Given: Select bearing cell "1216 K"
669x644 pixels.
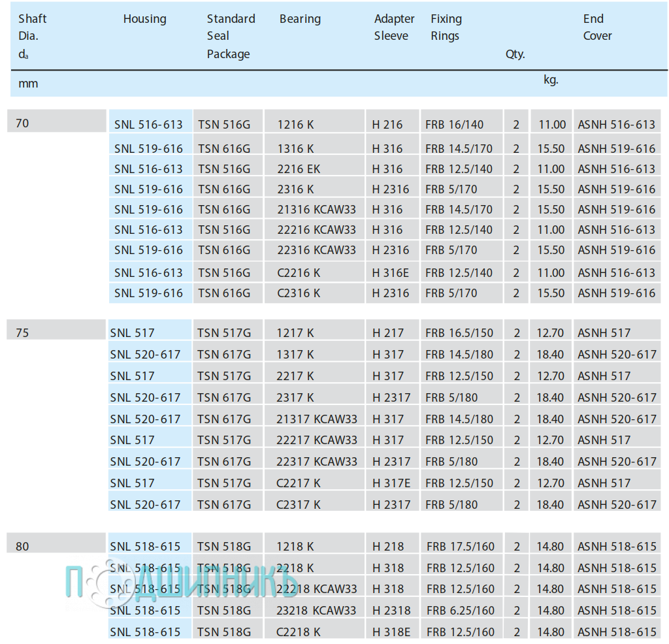Looking at the screenshot, I should (x=315, y=122).
